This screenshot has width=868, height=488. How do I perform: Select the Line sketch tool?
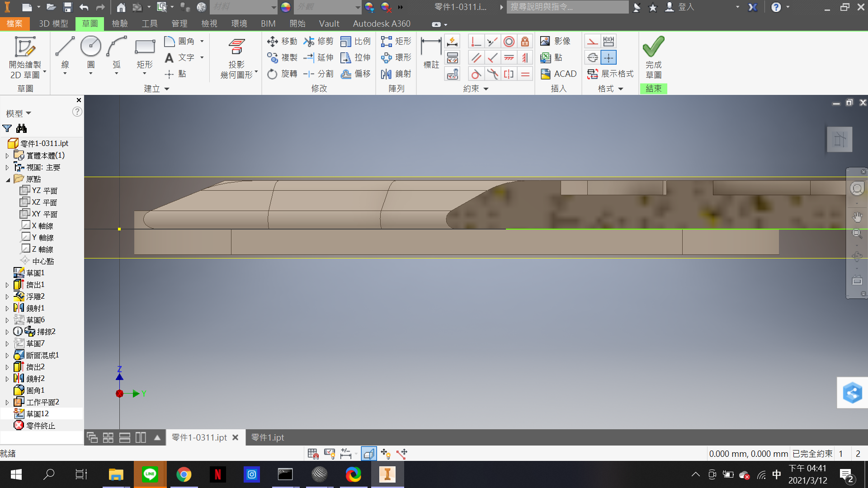click(65, 47)
